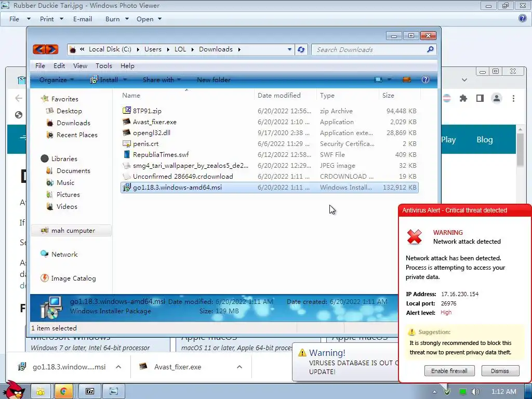Viewport: 532px width, 399px height.
Task: Toggle the preview pane icon in Explorer toolbar
Action: pyautogui.click(x=406, y=79)
